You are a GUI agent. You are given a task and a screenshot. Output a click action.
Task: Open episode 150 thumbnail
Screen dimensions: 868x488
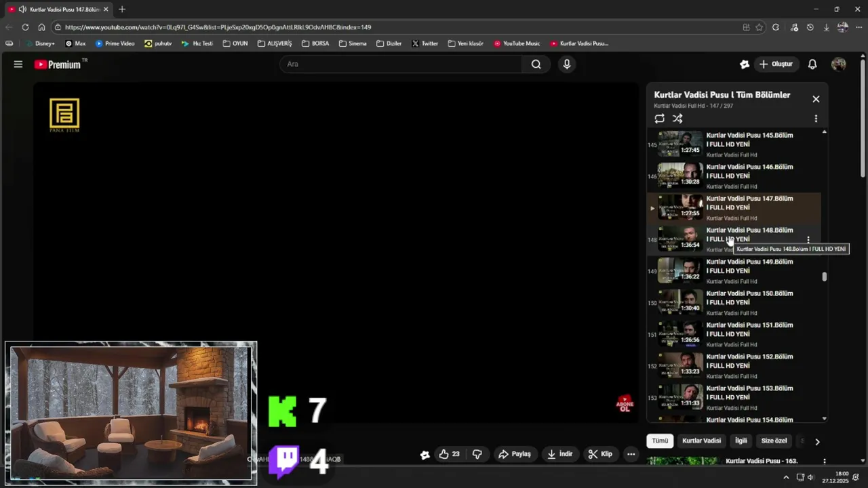click(x=680, y=302)
